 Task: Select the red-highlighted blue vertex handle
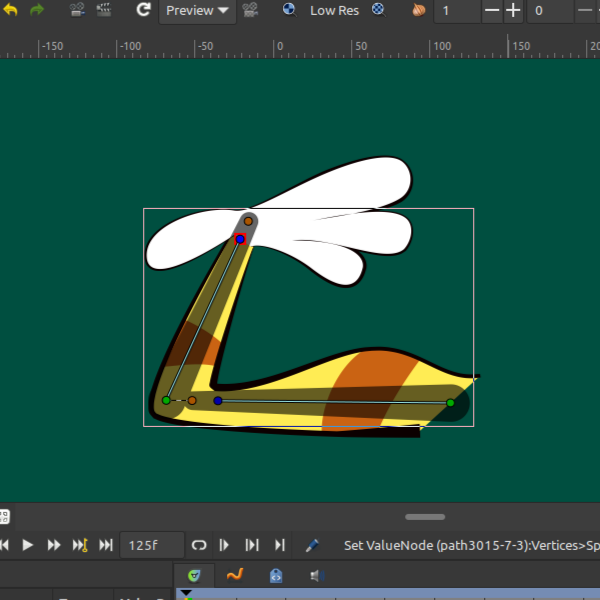240,239
